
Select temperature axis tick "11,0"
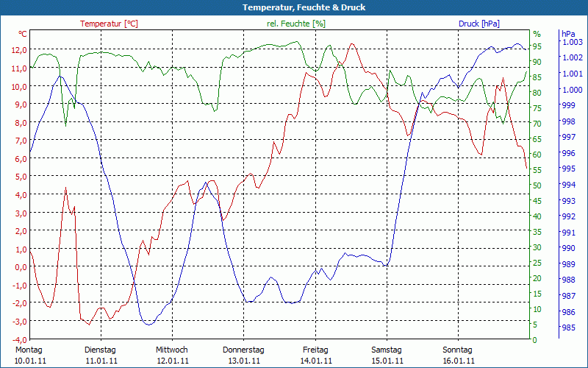pos(19,68)
